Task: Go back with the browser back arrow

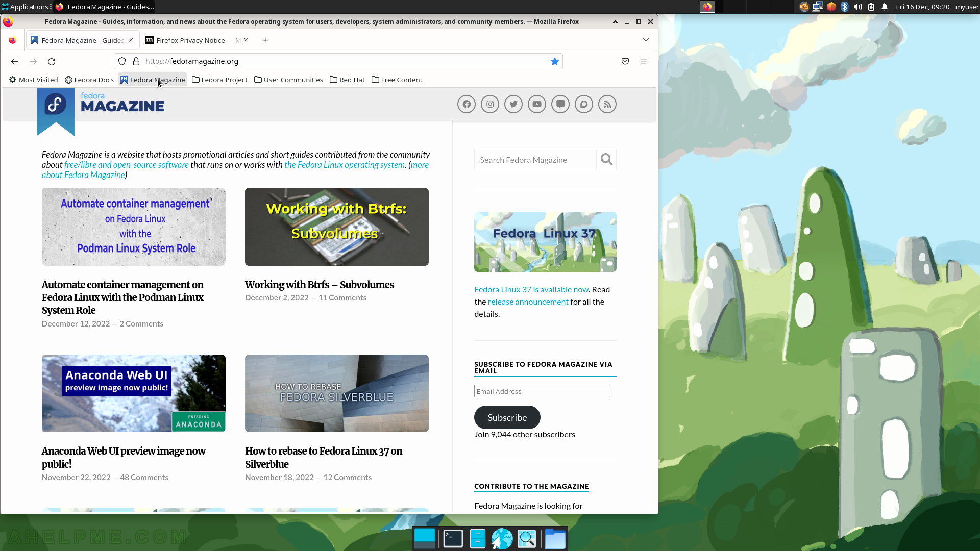Action: tap(15, 61)
